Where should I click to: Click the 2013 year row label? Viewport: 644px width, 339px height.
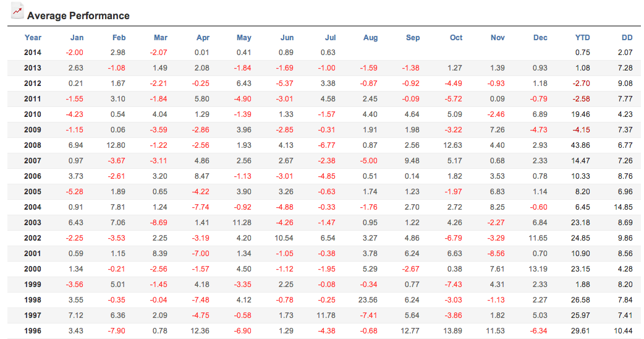coord(32,68)
